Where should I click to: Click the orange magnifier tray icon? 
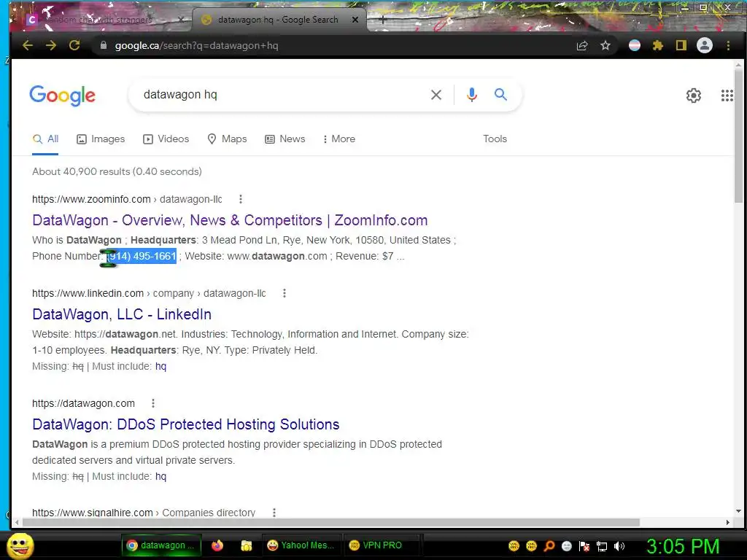click(x=549, y=546)
